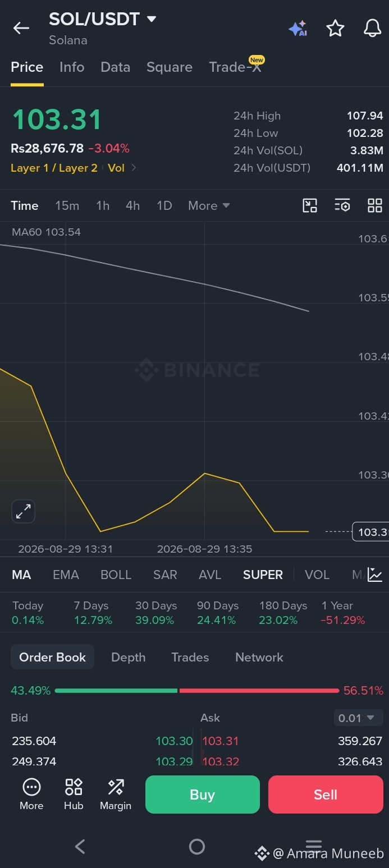Tap the red Sell button
This screenshot has width=389, height=868.
coord(326,794)
